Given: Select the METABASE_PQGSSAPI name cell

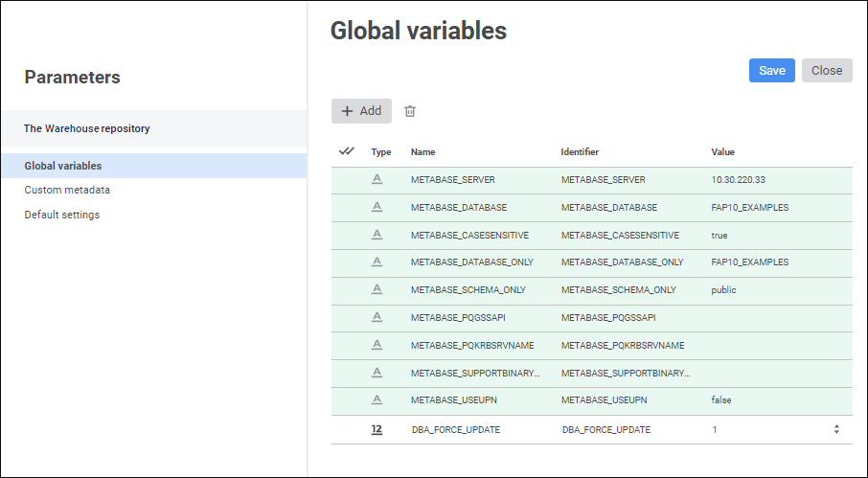Looking at the screenshot, I should 451,317.
